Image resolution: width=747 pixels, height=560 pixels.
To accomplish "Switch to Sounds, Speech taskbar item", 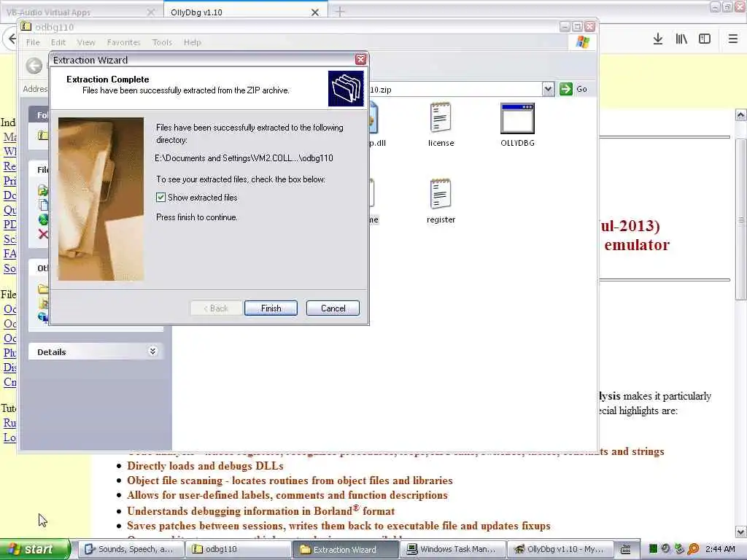I will (x=131, y=549).
